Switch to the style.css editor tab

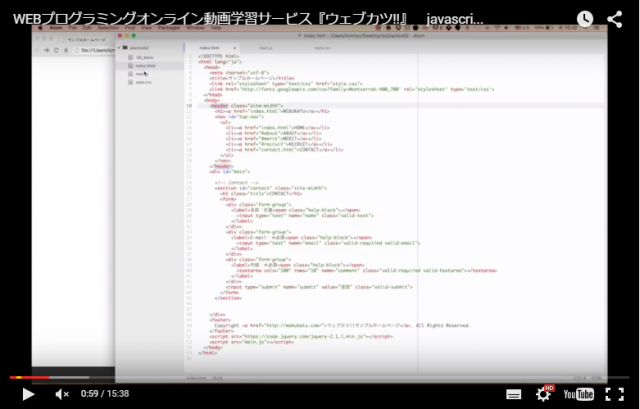(x=322, y=48)
